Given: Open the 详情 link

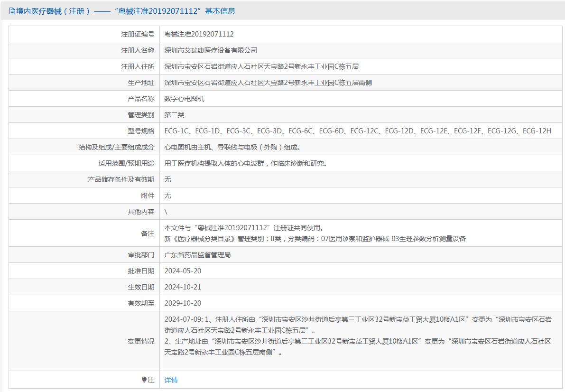Looking at the screenshot, I should pyautogui.click(x=171, y=380).
